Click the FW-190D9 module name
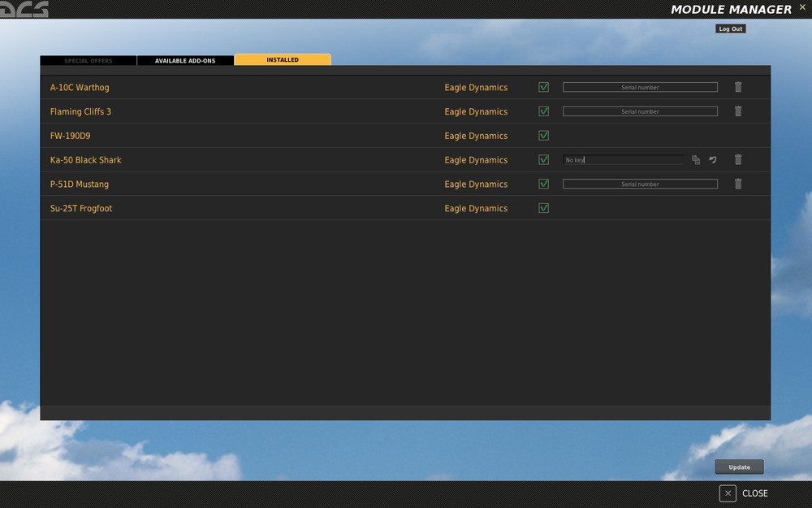Screen dimensions: 812x508 70,136
